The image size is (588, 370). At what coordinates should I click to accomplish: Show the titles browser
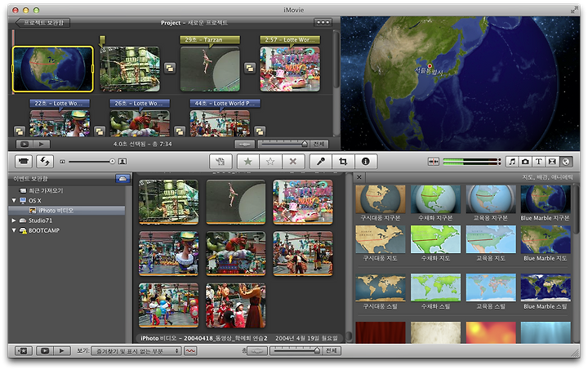[539, 162]
